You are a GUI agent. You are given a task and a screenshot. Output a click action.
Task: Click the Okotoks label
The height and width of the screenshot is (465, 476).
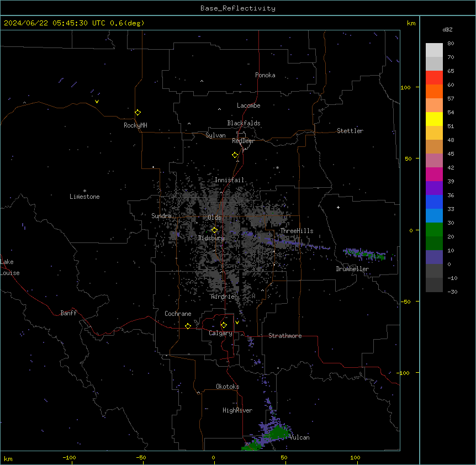[x=228, y=387]
